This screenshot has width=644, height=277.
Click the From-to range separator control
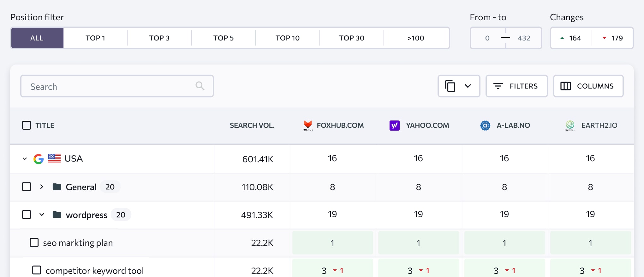[x=506, y=38]
